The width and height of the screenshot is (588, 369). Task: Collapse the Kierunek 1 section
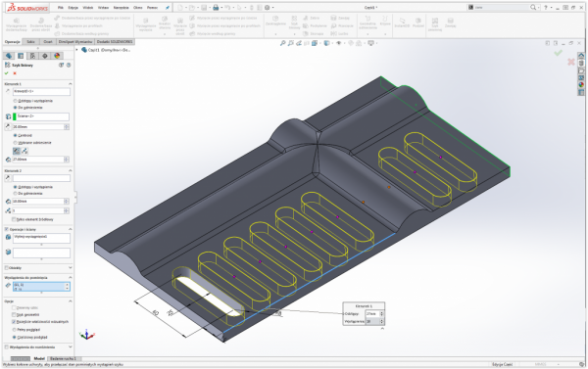click(x=71, y=84)
